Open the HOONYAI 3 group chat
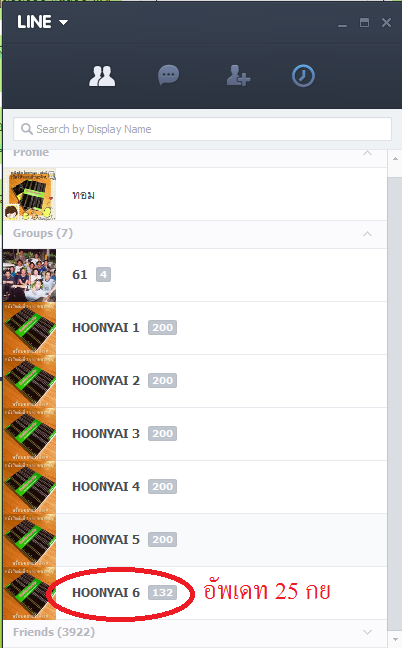408x648 pixels. point(195,434)
